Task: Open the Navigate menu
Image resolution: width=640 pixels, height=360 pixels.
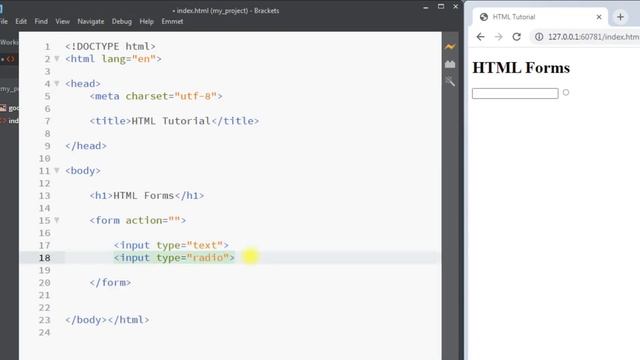Action: point(91,21)
